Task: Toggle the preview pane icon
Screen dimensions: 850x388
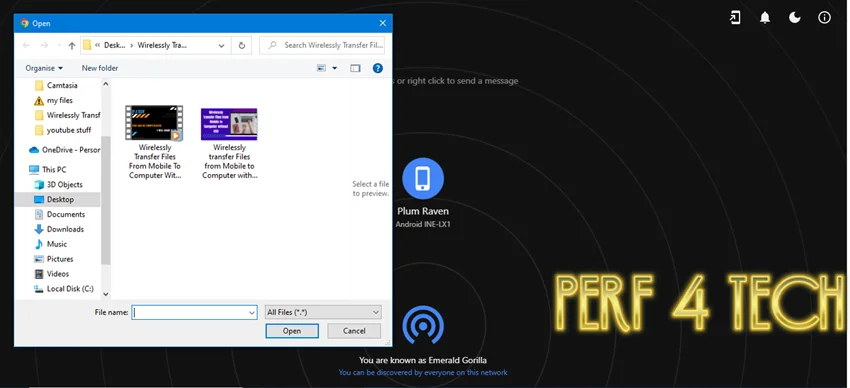Action: (355, 68)
